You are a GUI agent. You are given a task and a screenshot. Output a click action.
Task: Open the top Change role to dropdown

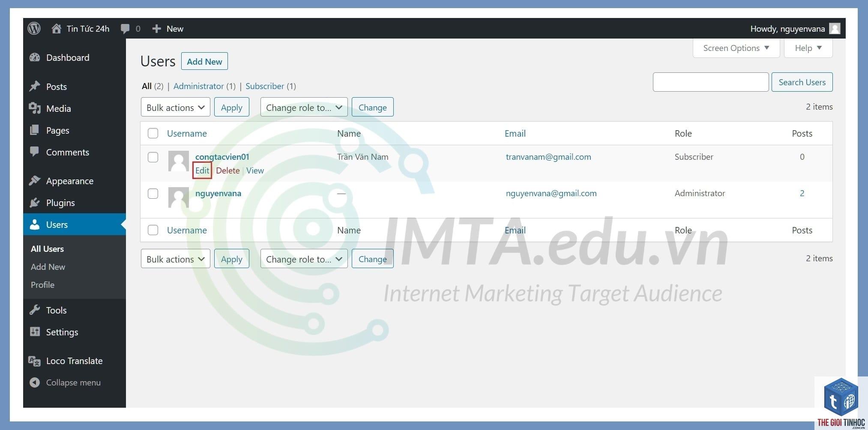pos(304,107)
